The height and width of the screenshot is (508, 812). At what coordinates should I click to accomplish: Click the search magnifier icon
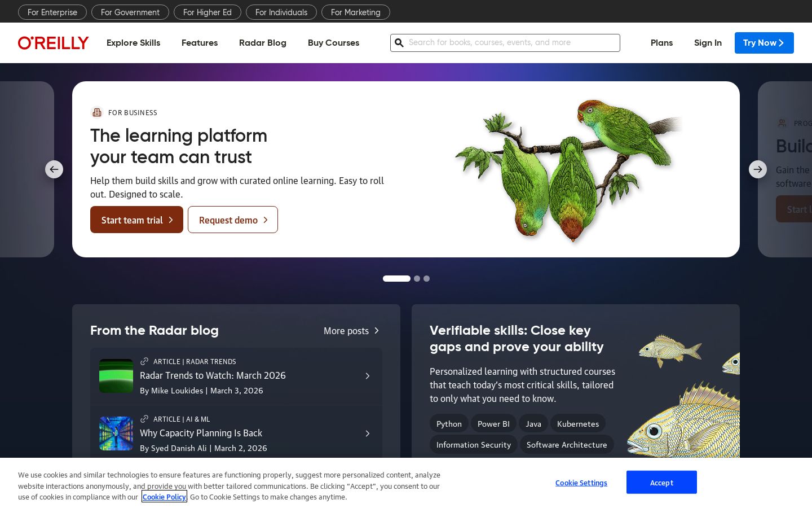(x=399, y=43)
